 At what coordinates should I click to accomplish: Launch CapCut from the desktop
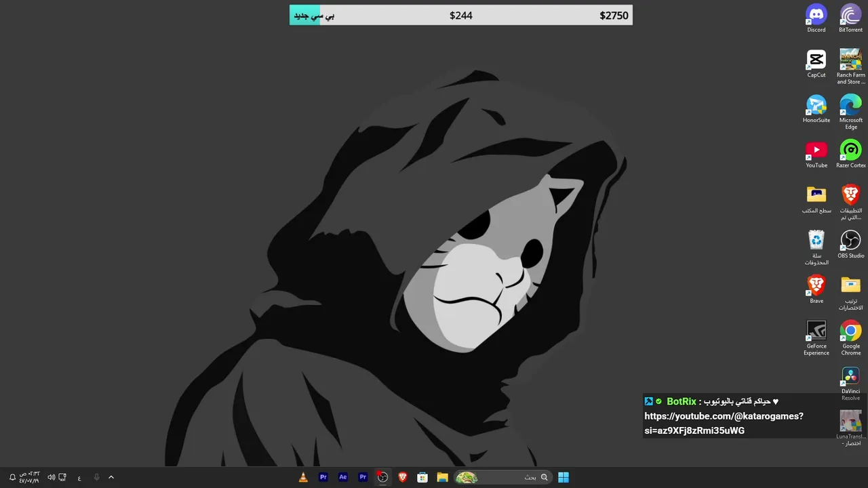(816, 64)
